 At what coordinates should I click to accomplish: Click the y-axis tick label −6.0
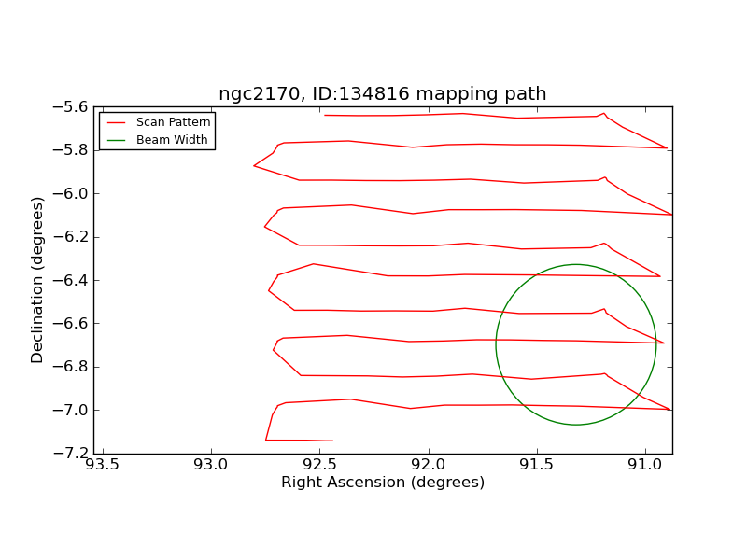click(70, 193)
